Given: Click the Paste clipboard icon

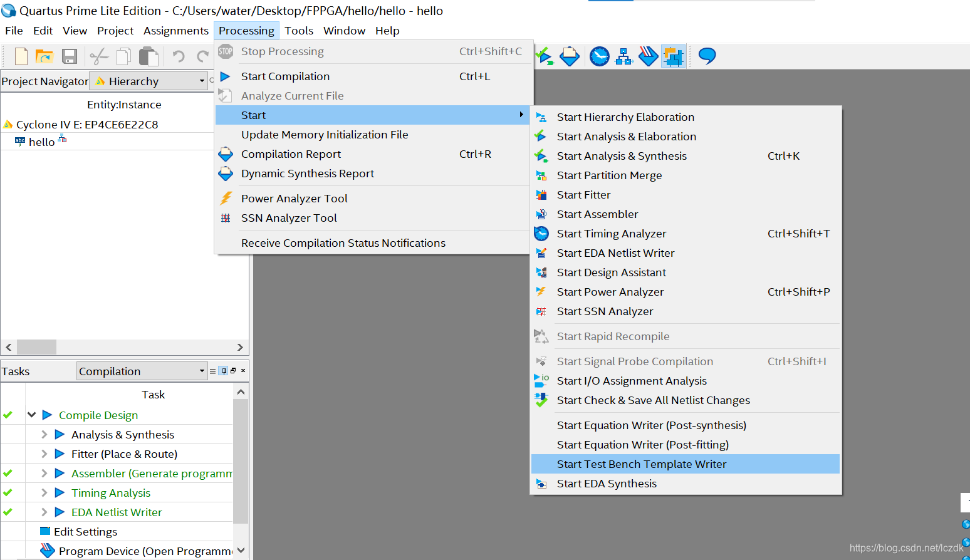Looking at the screenshot, I should pos(149,56).
